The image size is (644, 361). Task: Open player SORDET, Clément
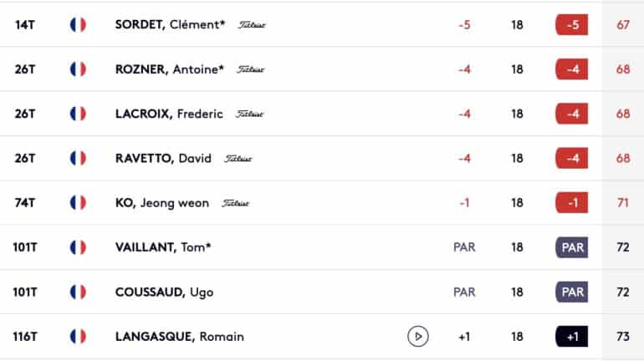(x=170, y=24)
